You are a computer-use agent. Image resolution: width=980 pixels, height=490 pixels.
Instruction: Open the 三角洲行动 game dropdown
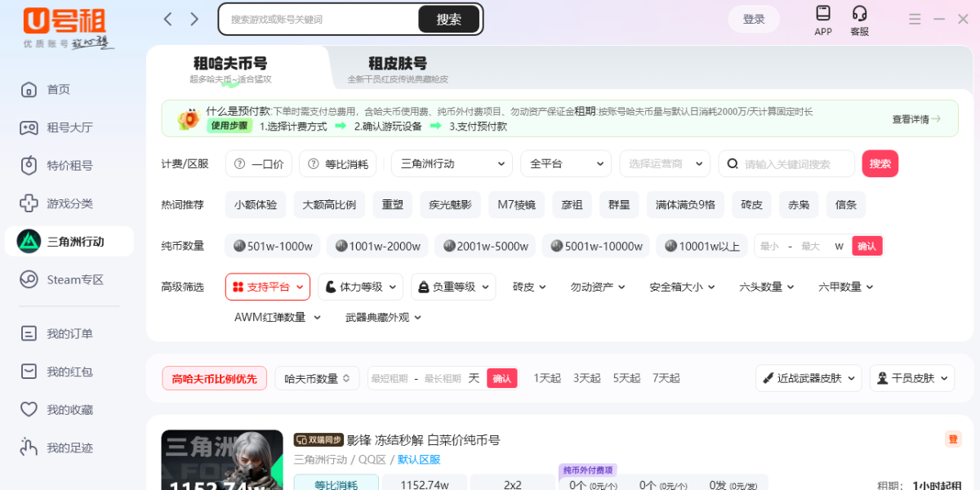click(452, 163)
